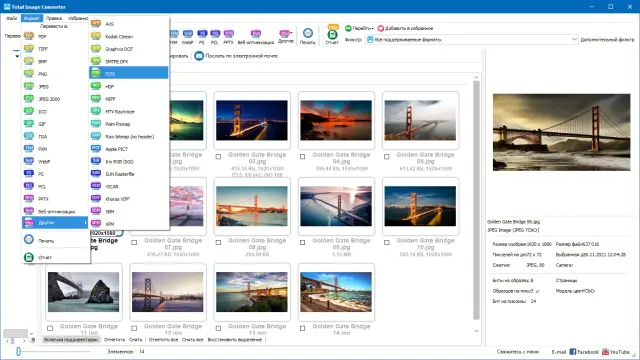
Task: Open the Избранное menu
Action: pyautogui.click(x=78, y=18)
